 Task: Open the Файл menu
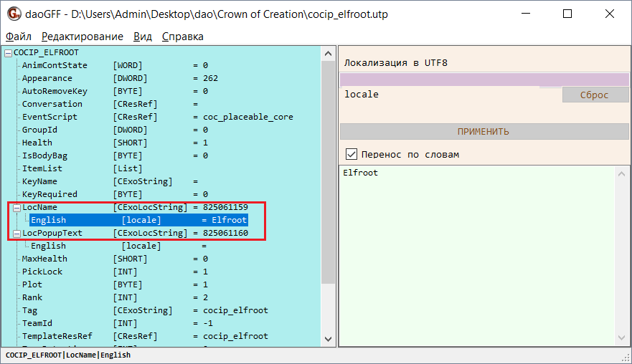[18, 37]
